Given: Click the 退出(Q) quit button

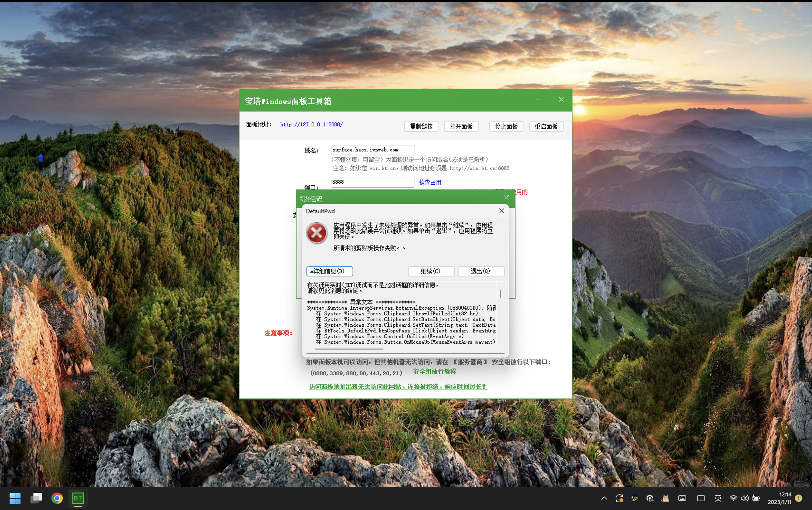Looking at the screenshot, I should pyautogui.click(x=481, y=271).
